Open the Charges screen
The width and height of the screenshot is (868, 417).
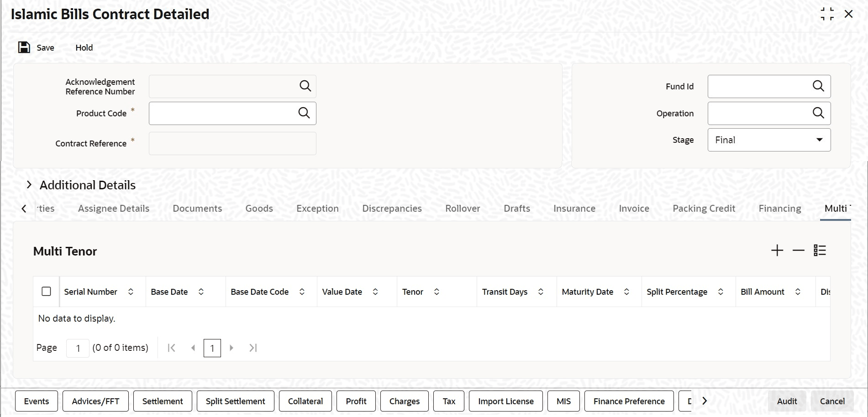405,401
